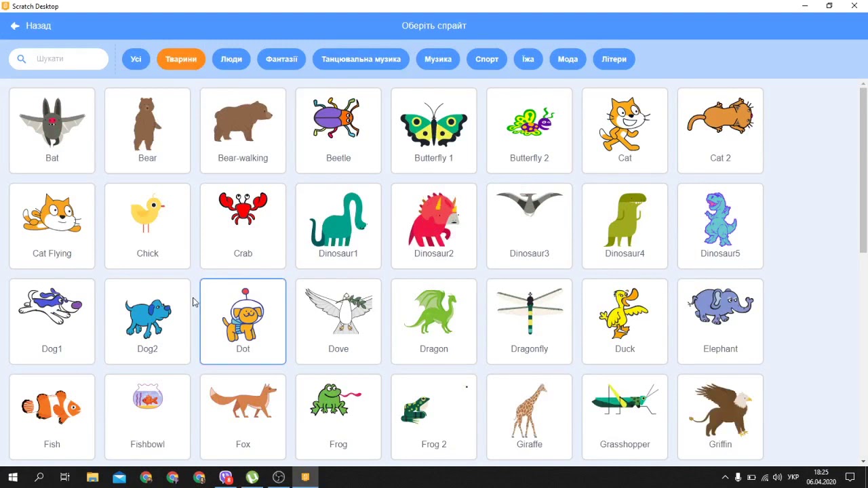
Task: Filter sprites by Тварини category
Action: tap(181, 59)
